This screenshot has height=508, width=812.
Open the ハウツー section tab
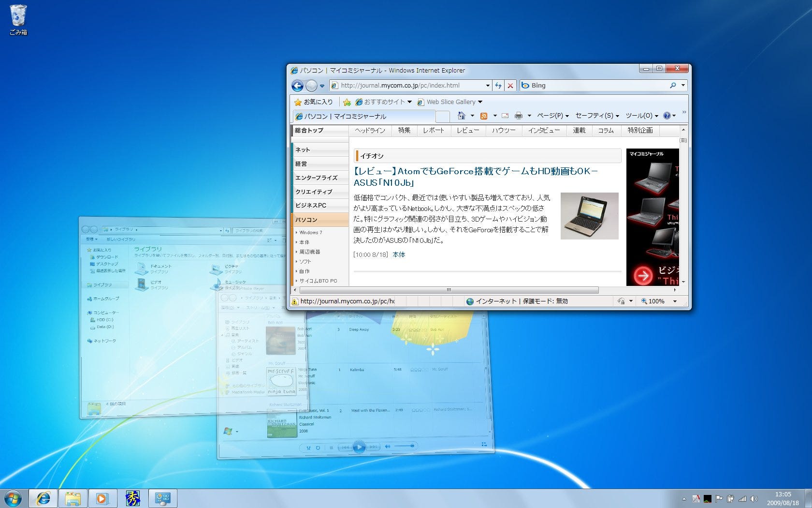[504, 131]
